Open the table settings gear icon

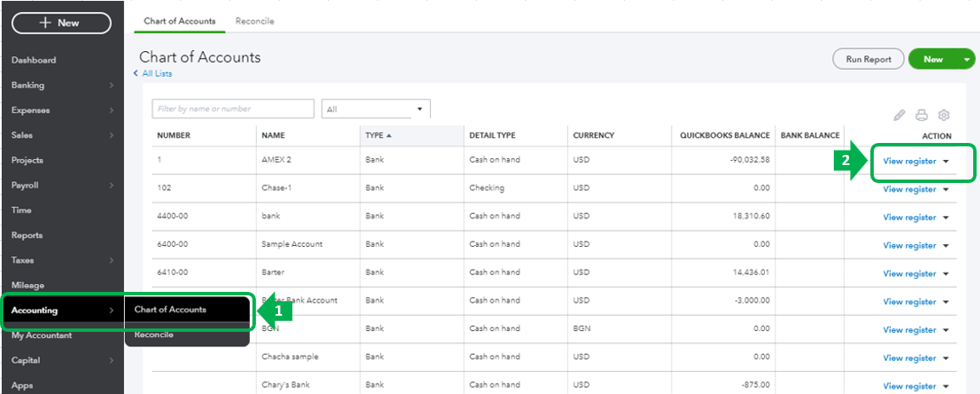pos(943,115)
